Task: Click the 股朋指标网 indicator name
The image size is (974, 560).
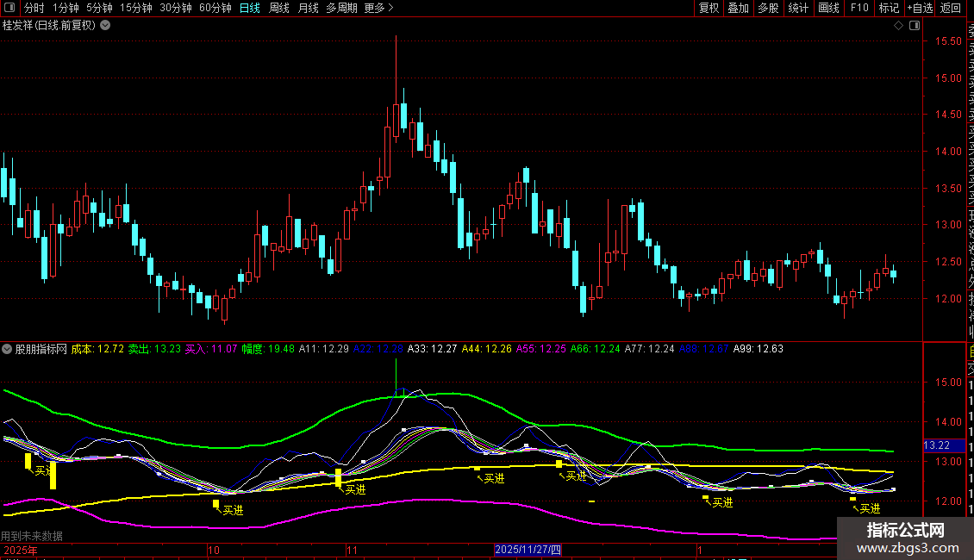Action: coord(41,349)
